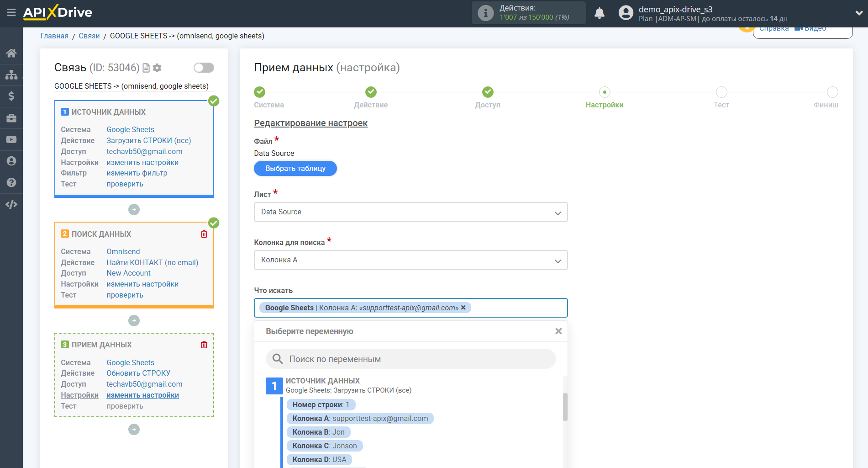The height and width of the screenshot is (468, 868).
Task: Open connection settings gear icon
Action: tap(158, 68)
